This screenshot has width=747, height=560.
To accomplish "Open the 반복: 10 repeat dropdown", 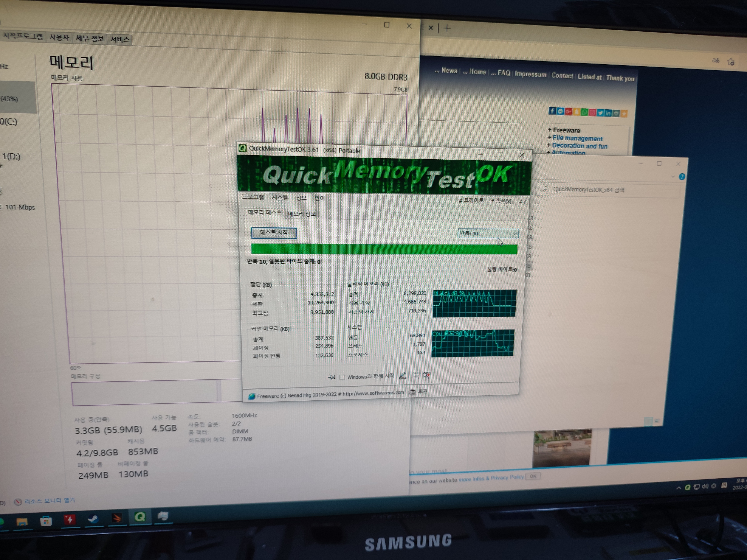I will [x=488, y=233].
